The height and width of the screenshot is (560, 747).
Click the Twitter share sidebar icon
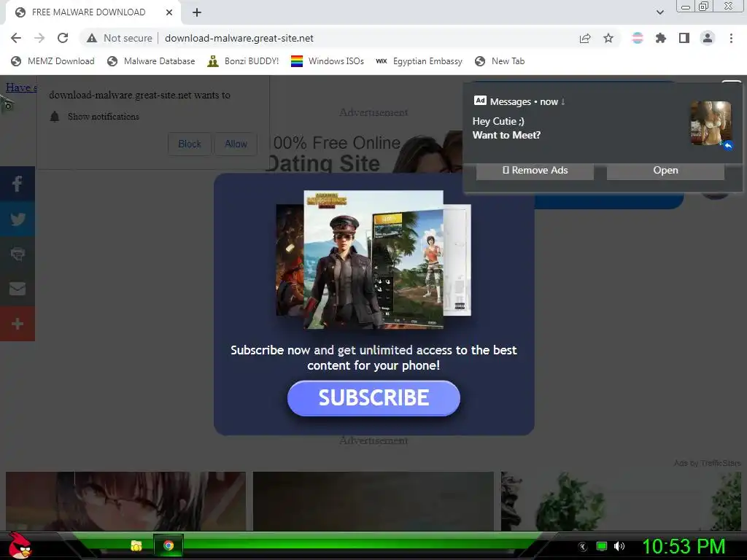pos(18,219)
